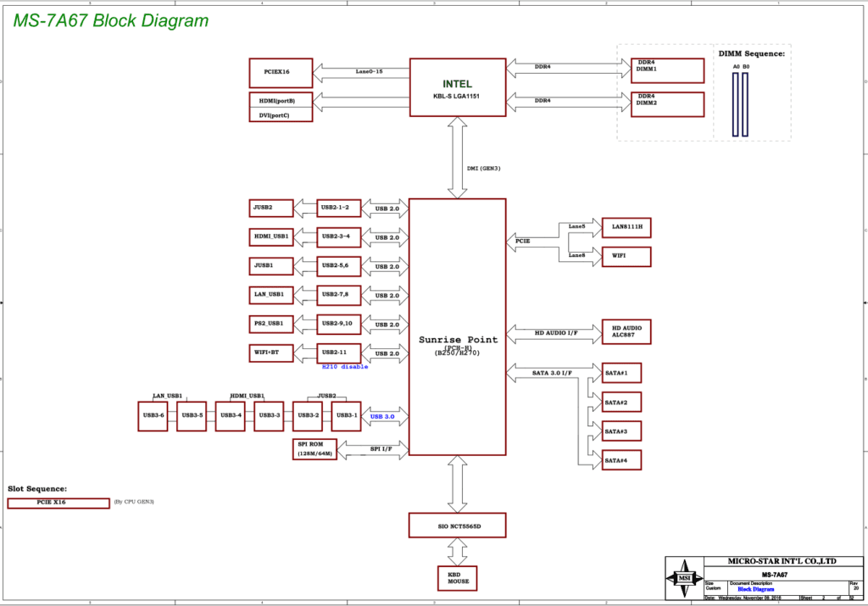Select the USB2-11 block
The height and width of the screenshot is (606, 868).
click(x=339, y=353)
